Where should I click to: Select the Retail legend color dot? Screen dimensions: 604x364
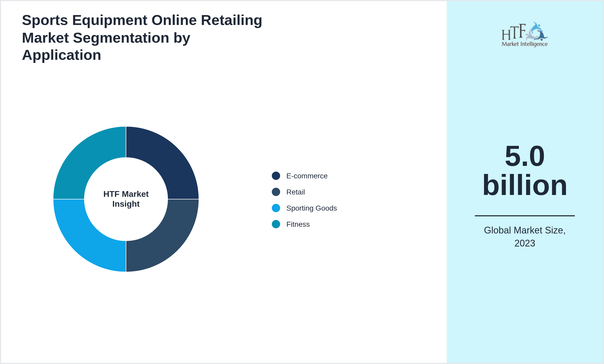276,192
